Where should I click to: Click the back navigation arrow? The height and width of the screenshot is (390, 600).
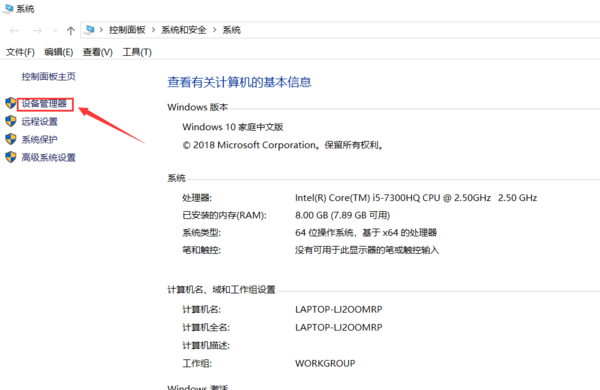tap(15, 30)
